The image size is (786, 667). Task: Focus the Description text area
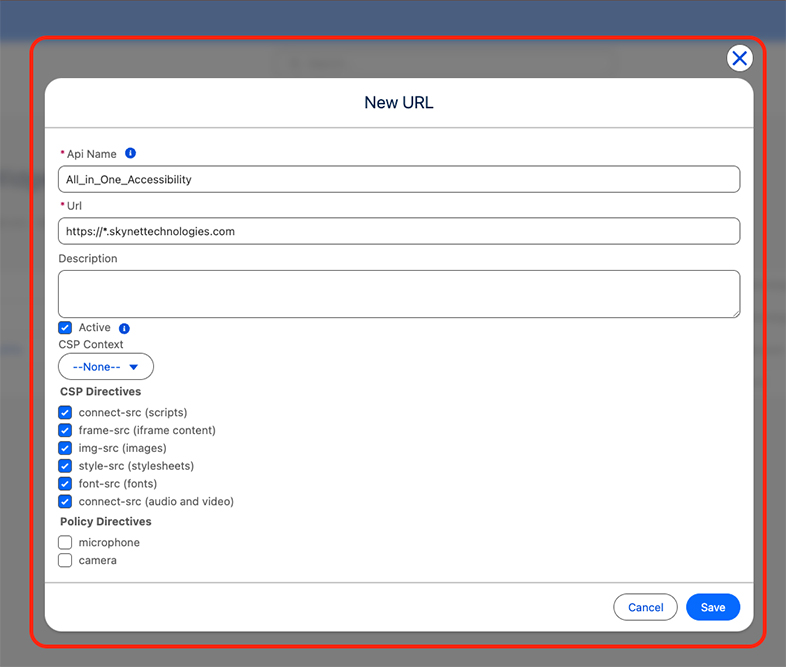tap(399, 294)
